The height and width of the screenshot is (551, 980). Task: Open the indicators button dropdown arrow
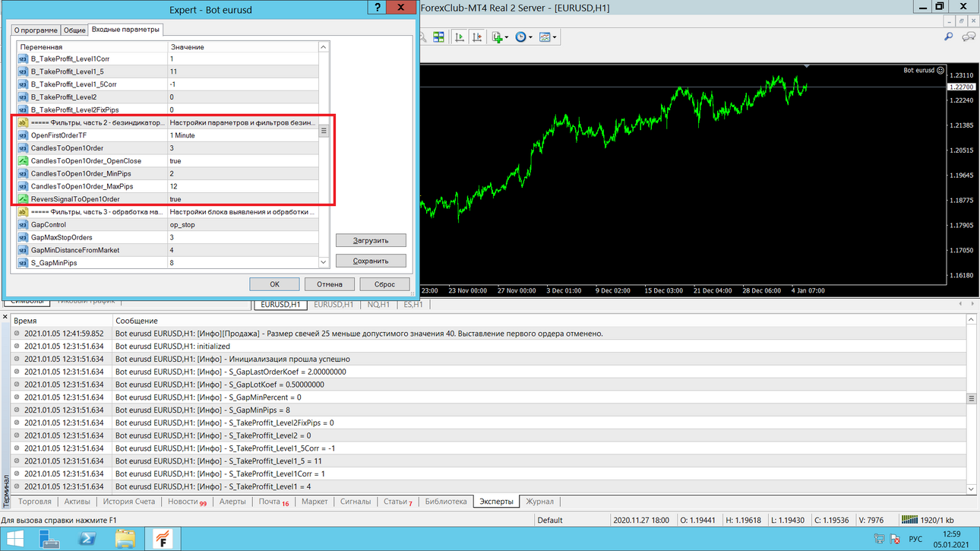click(x=507, y=36)
